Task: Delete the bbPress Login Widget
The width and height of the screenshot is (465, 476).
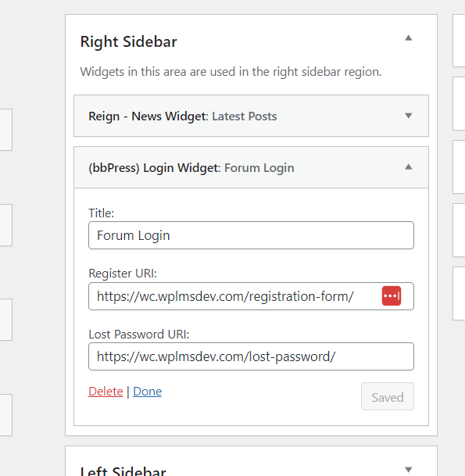Action: (106, 392)
